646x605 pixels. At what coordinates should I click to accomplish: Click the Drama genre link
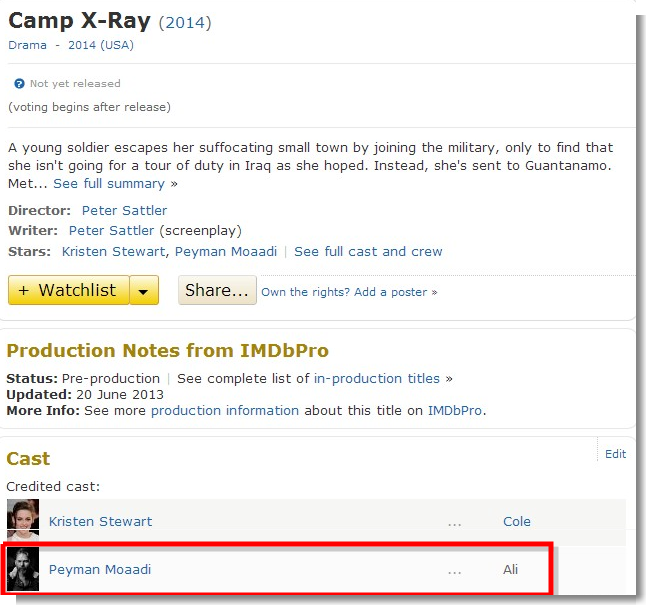28,45
